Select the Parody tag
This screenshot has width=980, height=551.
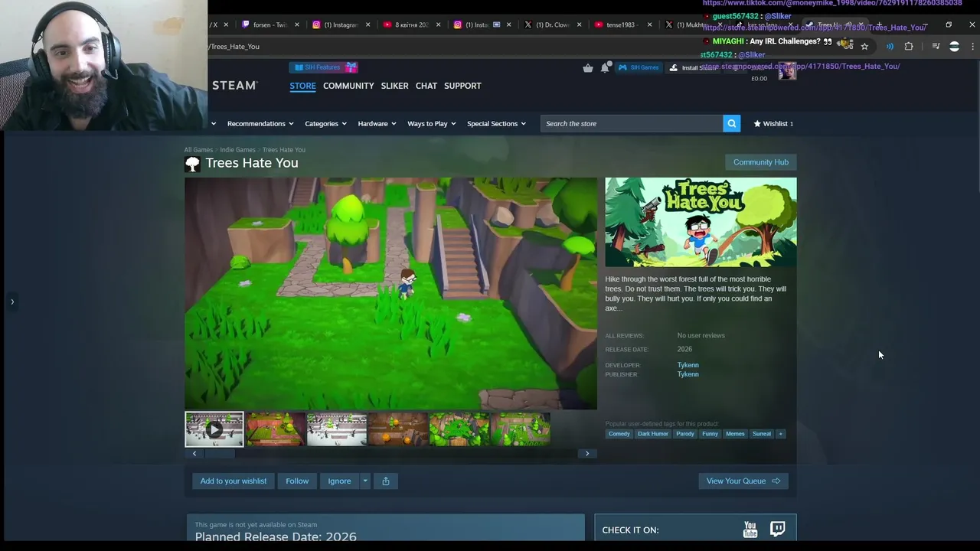click(x=684, y=434)
